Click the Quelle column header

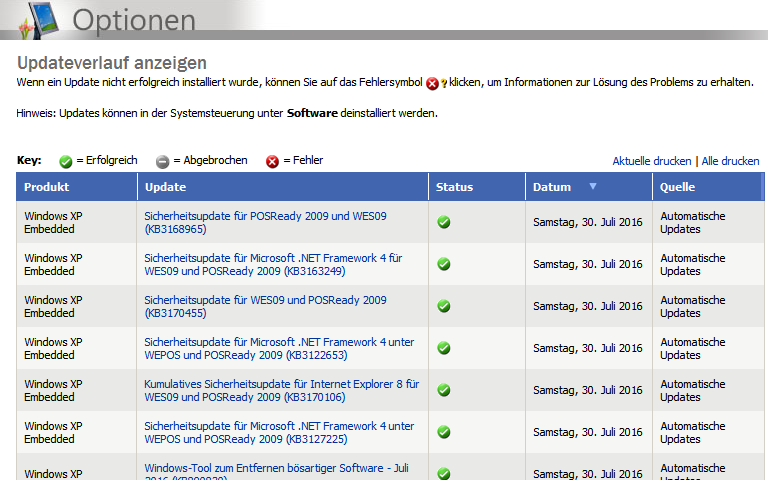point(678,187)
